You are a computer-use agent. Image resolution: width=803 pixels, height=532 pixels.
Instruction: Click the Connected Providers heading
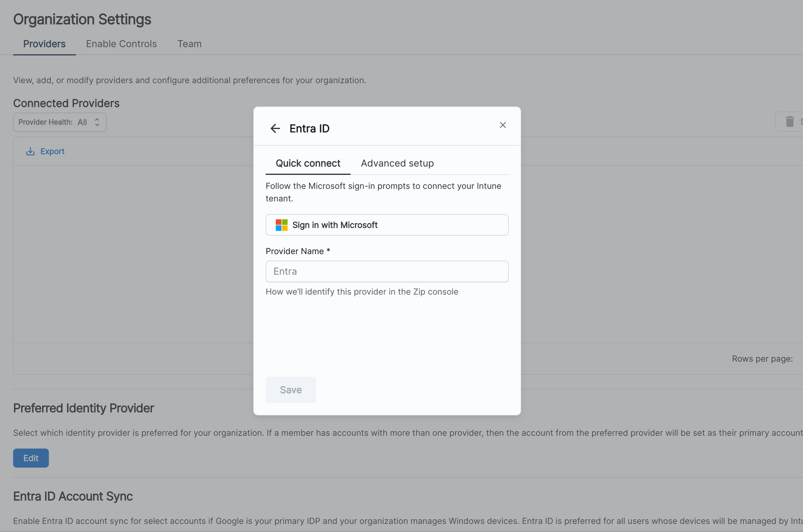pos(66,103)
